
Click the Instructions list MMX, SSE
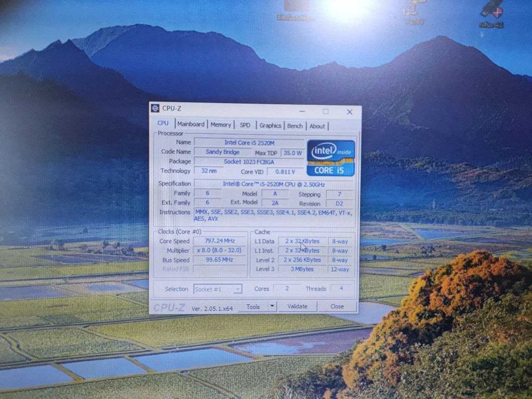(x=273, y=215)
